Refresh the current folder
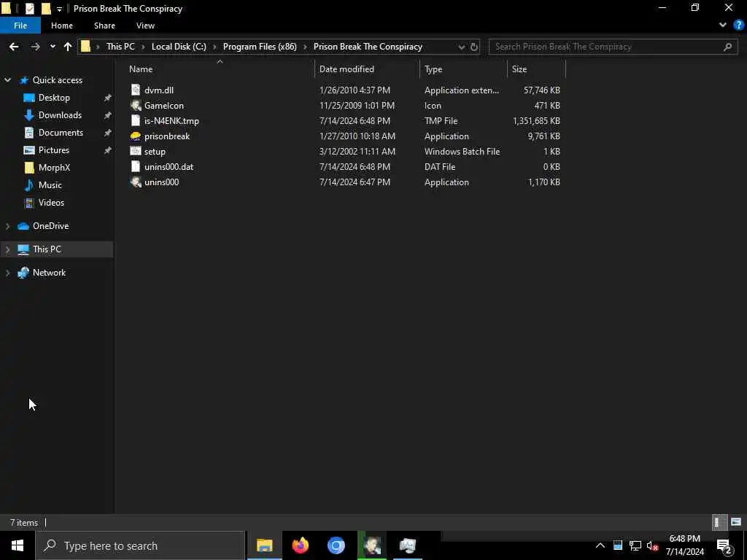747x560 pixels. pos(474,47)
